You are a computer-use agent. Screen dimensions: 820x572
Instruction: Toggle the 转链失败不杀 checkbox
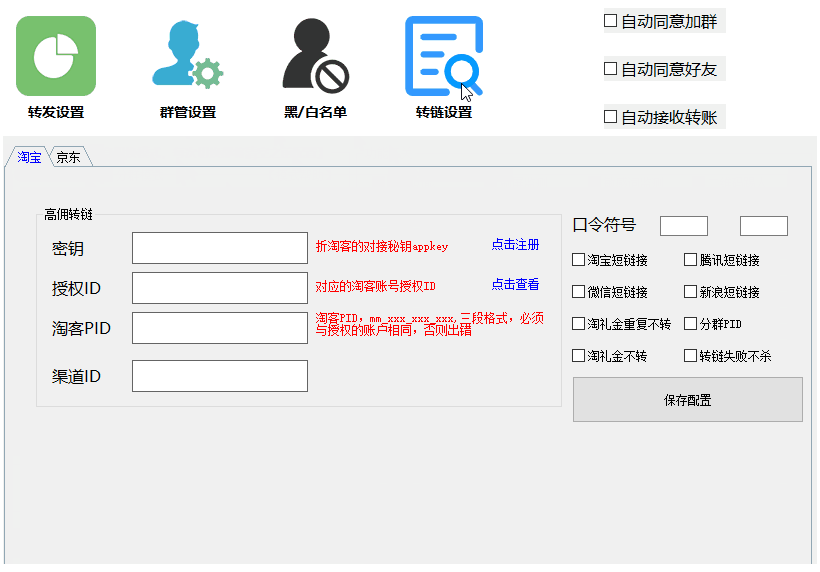coord(690,356)
